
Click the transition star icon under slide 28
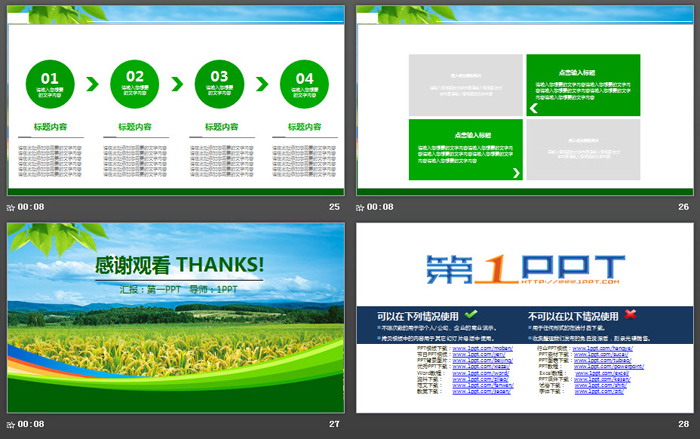pyautogui.click(x=361, y=424)
